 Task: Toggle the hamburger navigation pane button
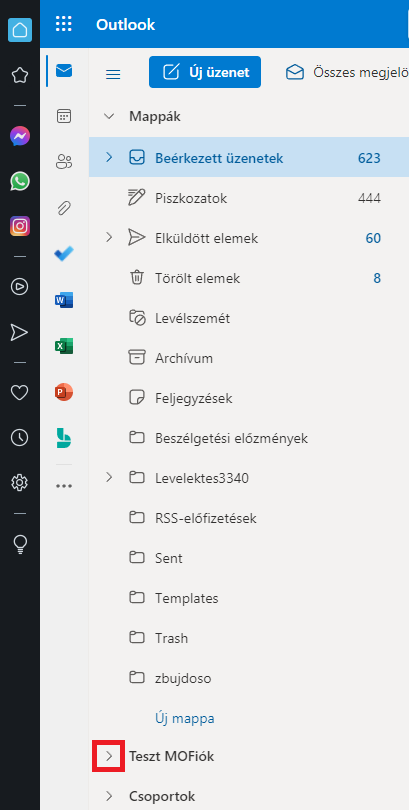tap(113, 74)
